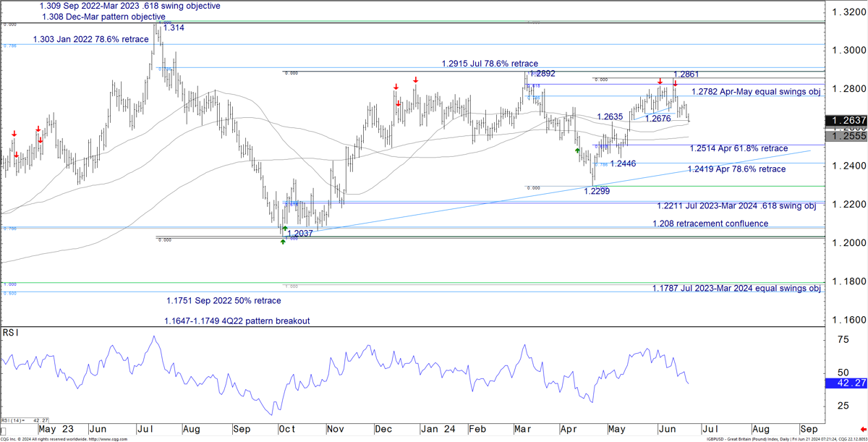
Task: Click the 75 level on the RSI axis
Action: (843, 339)
